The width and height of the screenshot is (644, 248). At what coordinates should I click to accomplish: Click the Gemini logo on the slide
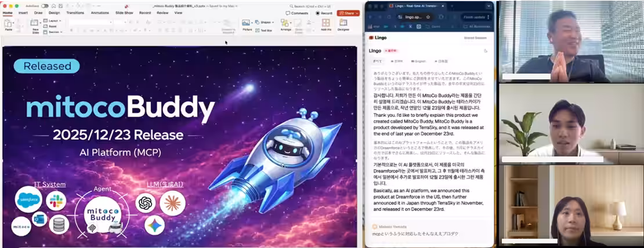click(154, 225)
